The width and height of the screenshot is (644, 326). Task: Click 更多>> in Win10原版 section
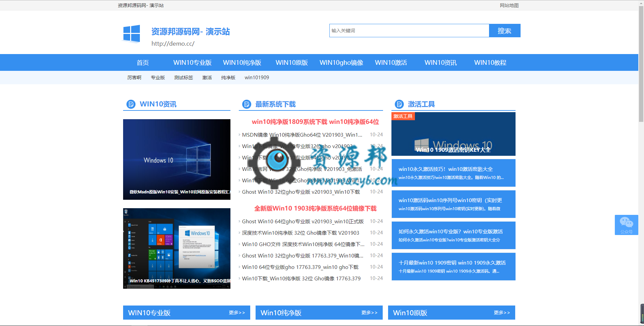[x=502, y=313]
